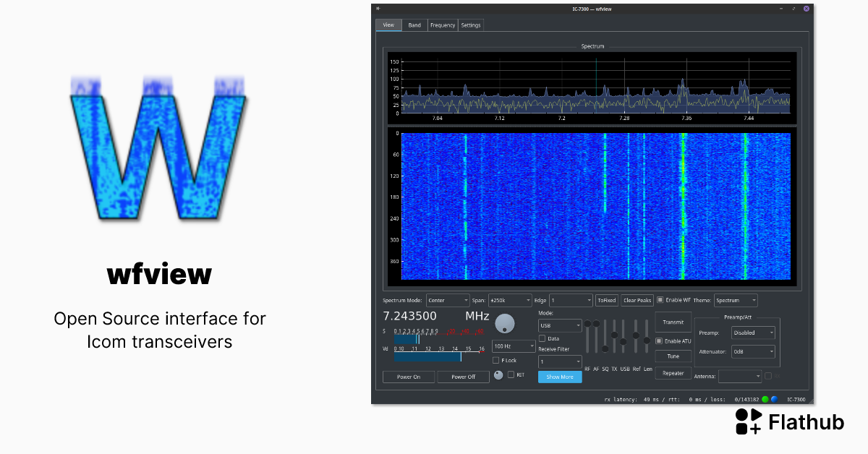Adjust the small RIT knob
The image size is (868, 454).
tap(498, 374)
